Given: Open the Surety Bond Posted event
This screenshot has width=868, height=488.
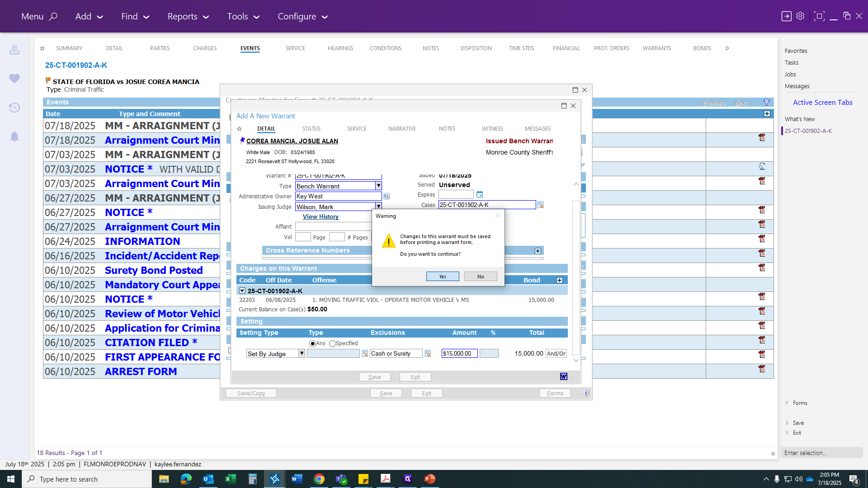Looking at the screenshot, I should click(x=154, y=270).
